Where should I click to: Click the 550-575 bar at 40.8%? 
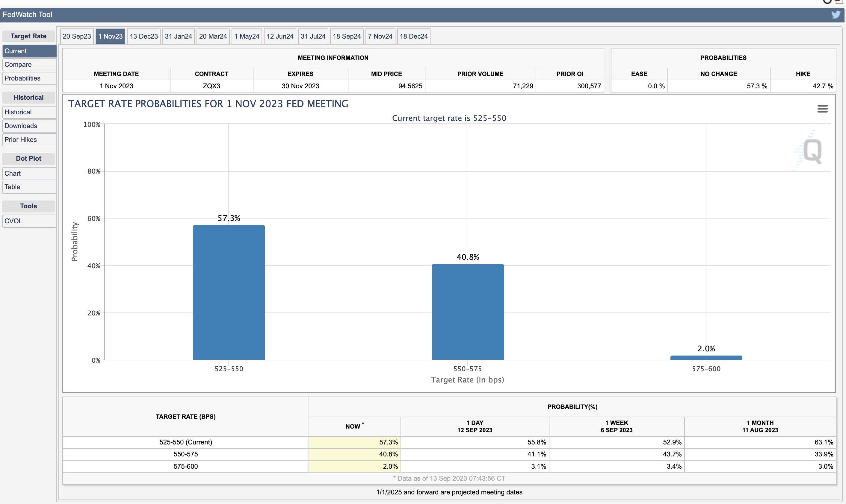click(468, 312)
